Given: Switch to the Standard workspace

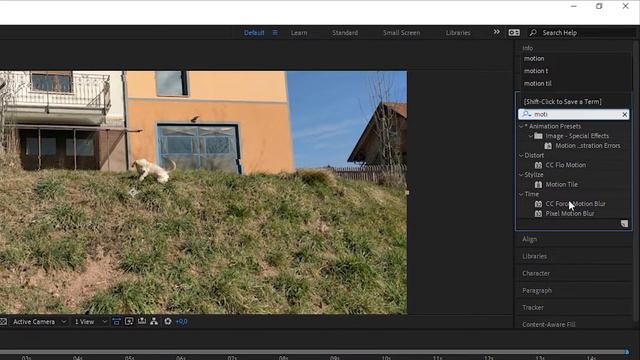Looking at the screenshot, I should [345, 33].
